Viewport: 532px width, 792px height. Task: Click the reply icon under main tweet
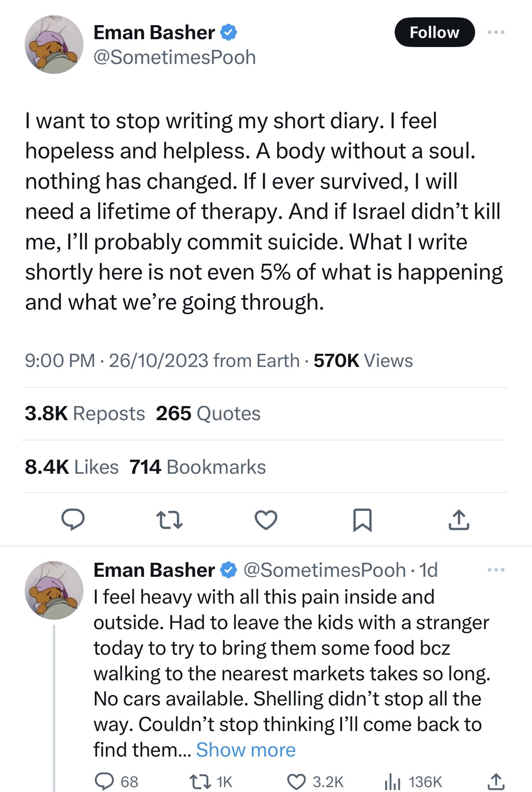(x=73, y=520)
